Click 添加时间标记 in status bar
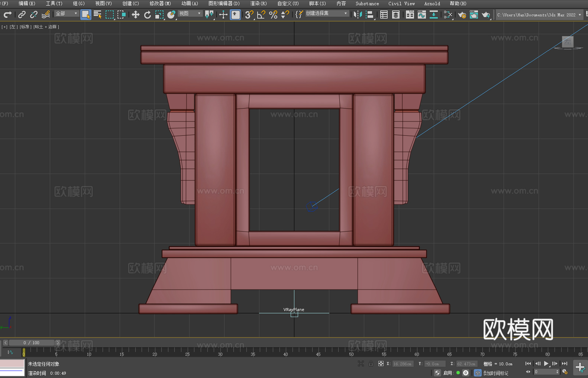Viewport: 588px width, 378px height. (495, 373)
